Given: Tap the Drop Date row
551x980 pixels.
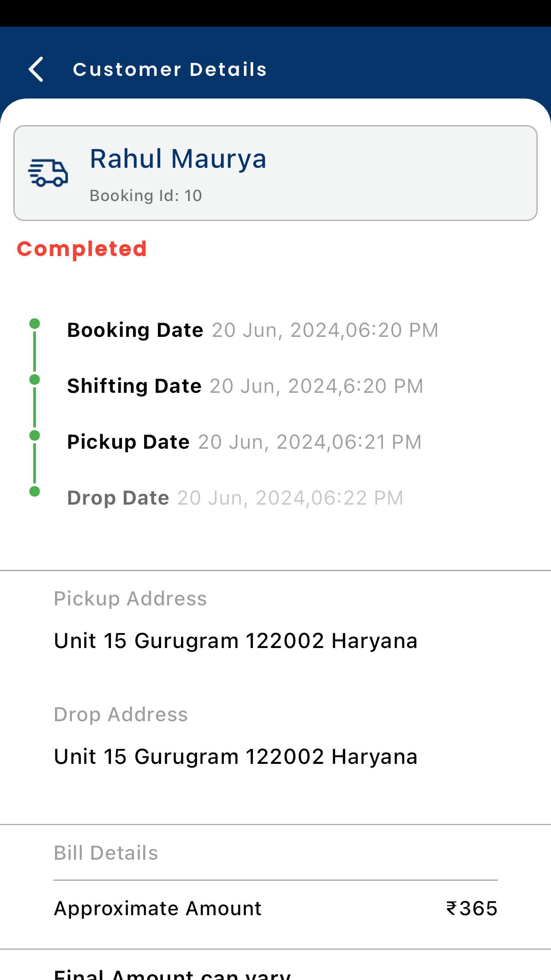Looking at the screenshot, I should [236, 498].
